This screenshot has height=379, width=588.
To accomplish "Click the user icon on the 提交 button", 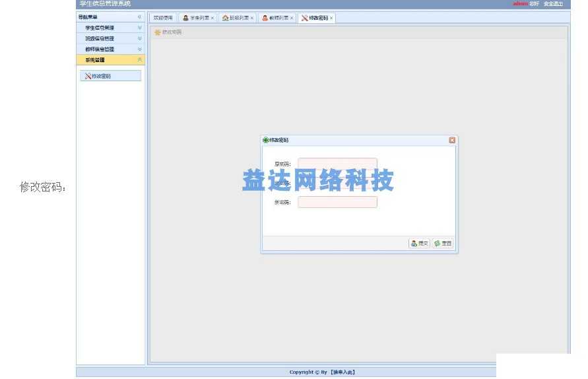I will pyautogui.click(x=414, y=244).
